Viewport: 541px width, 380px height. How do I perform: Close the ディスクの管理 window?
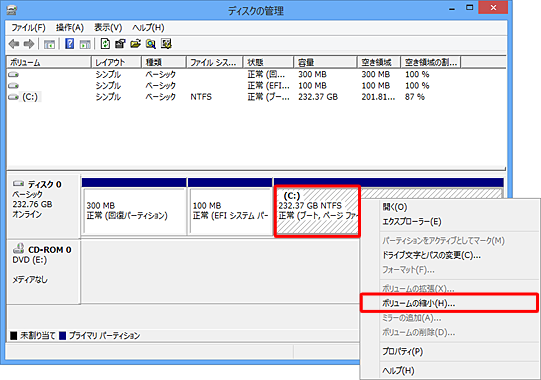pyautogui.click(x=493, y=7)
